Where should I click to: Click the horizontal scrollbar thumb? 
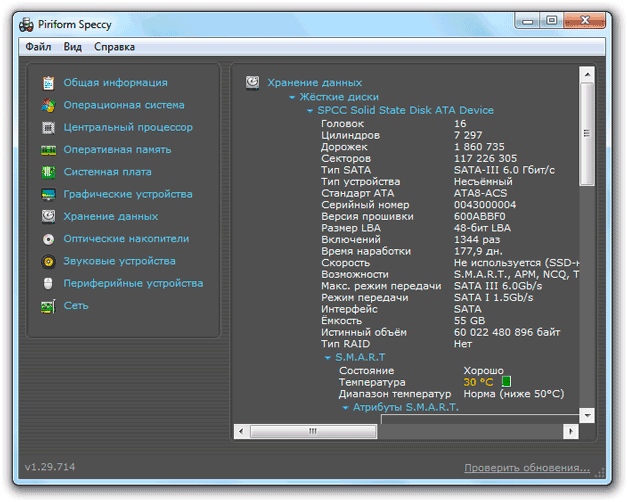[x=313, y=432]
